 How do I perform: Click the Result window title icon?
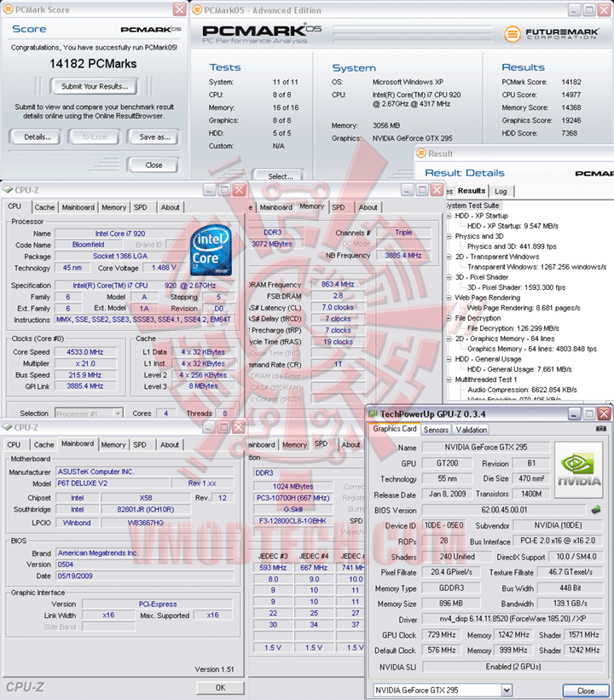click(x=421, y=153)
